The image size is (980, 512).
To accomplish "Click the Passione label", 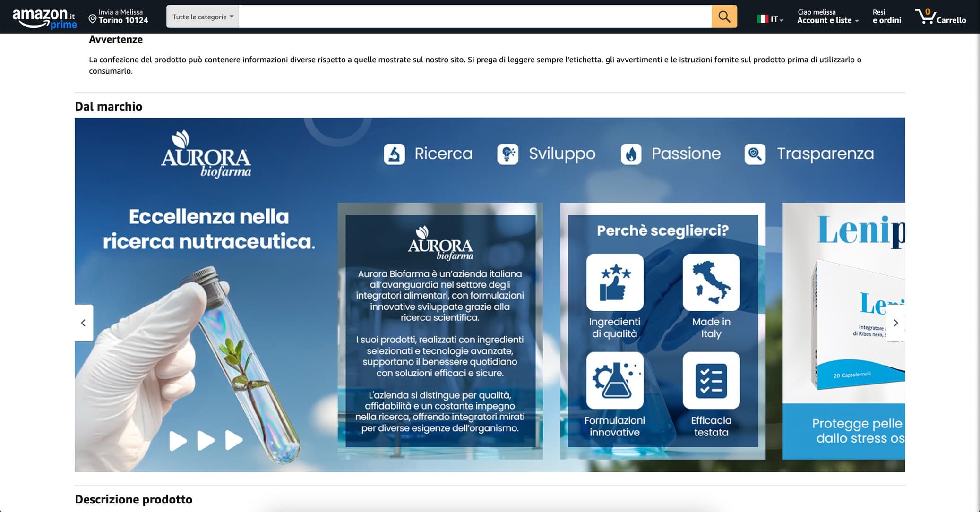I will pos(686,154).
